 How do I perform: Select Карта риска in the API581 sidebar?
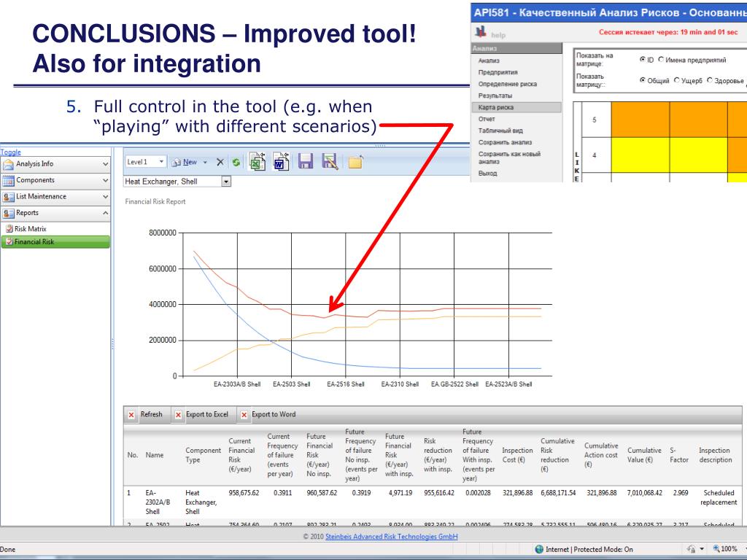tap(516, 107)
